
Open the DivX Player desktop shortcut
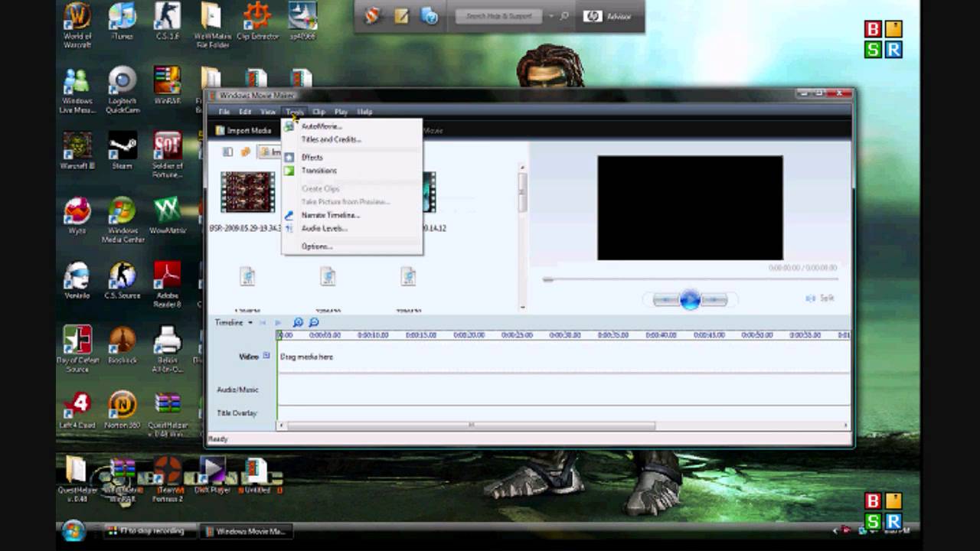click(x=212, y=476)
